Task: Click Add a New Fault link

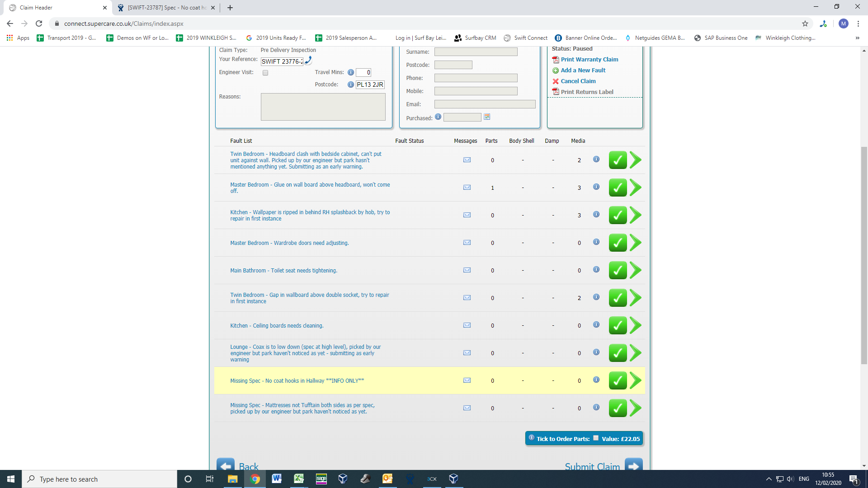Action: coord(583,70)
